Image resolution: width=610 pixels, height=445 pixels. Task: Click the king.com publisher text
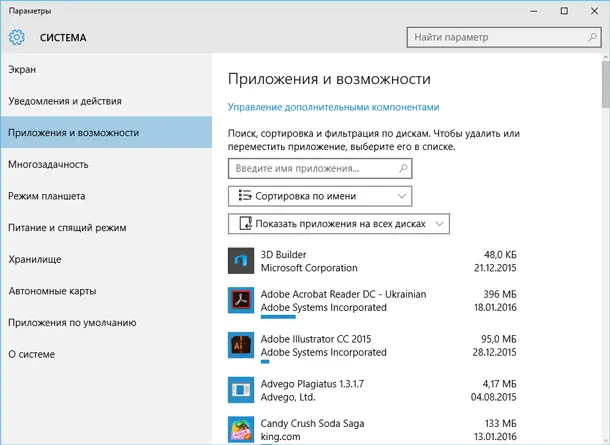pyautogui.click(x=280, y=436)
